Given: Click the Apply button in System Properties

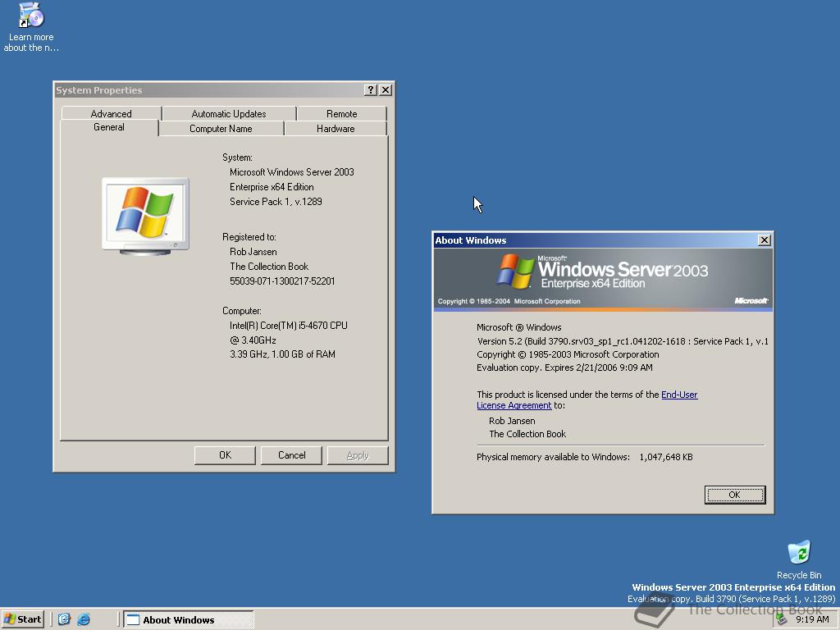Looking at the screenshot, I should (358, 455).
